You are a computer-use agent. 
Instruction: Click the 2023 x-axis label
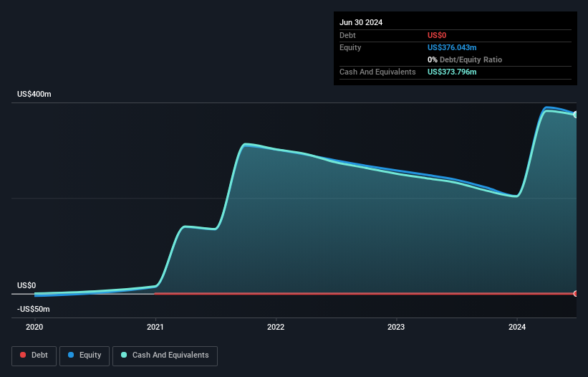(396, 327)
